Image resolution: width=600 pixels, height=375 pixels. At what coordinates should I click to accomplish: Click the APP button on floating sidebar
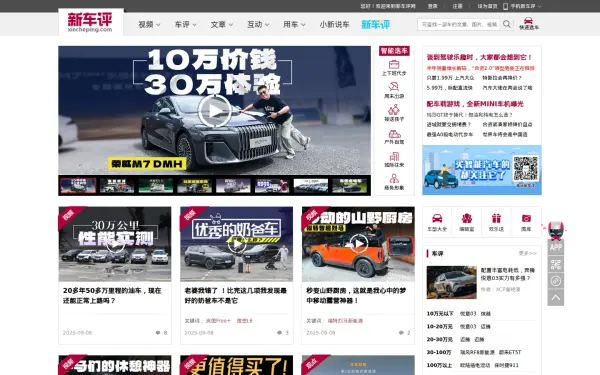point(556,248)
